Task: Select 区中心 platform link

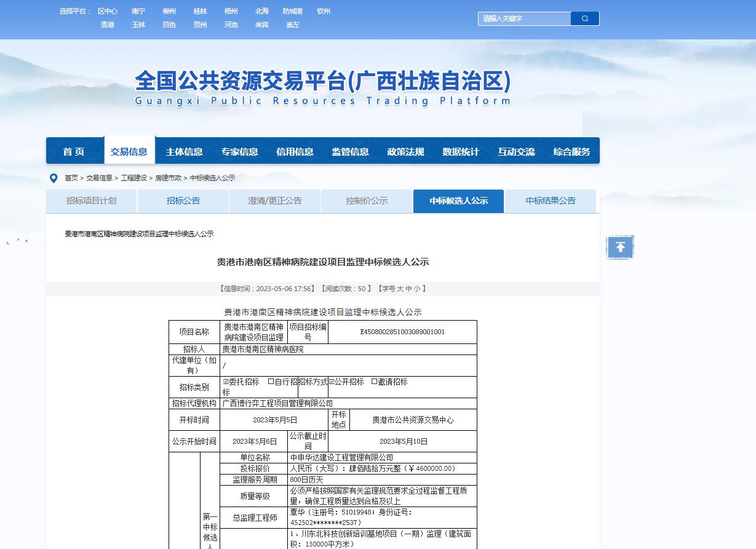Action: click(x=108, y=11)
